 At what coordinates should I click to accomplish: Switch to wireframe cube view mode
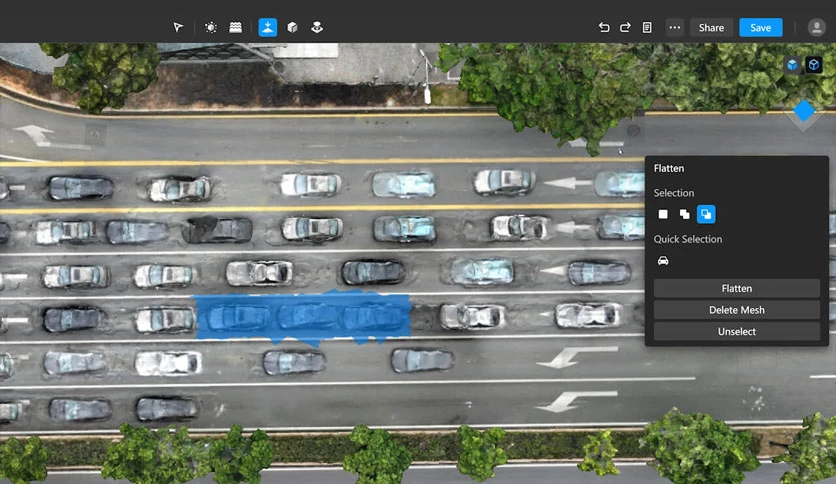click(x=814, y=65)
